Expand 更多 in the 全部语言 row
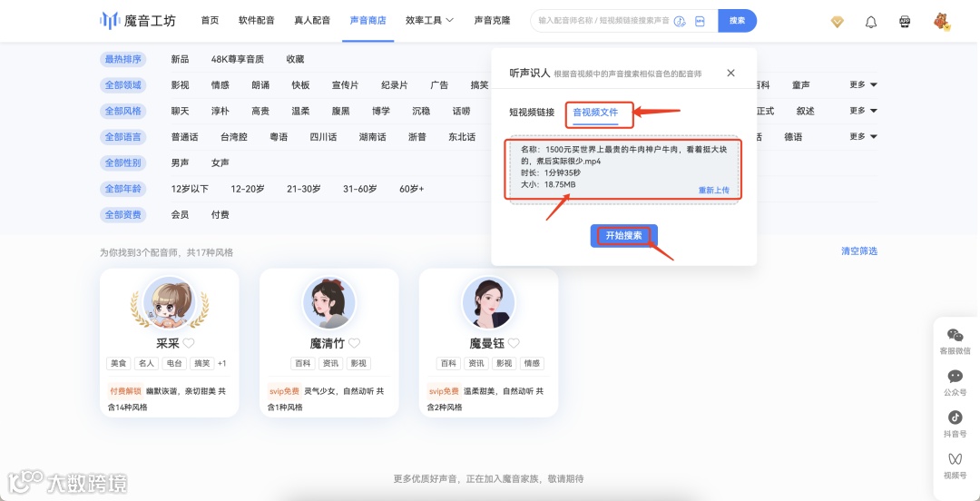 863,136
